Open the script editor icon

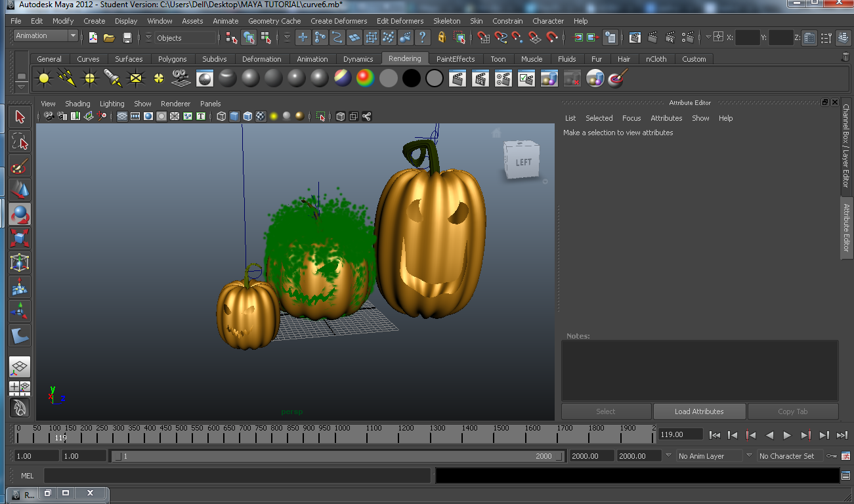(x=845, y=476)
